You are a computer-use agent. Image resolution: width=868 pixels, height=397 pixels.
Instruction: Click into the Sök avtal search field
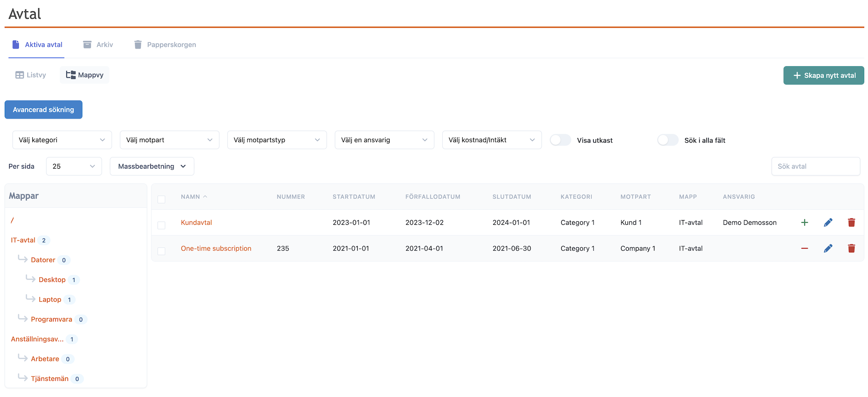(x=815, y=166)
